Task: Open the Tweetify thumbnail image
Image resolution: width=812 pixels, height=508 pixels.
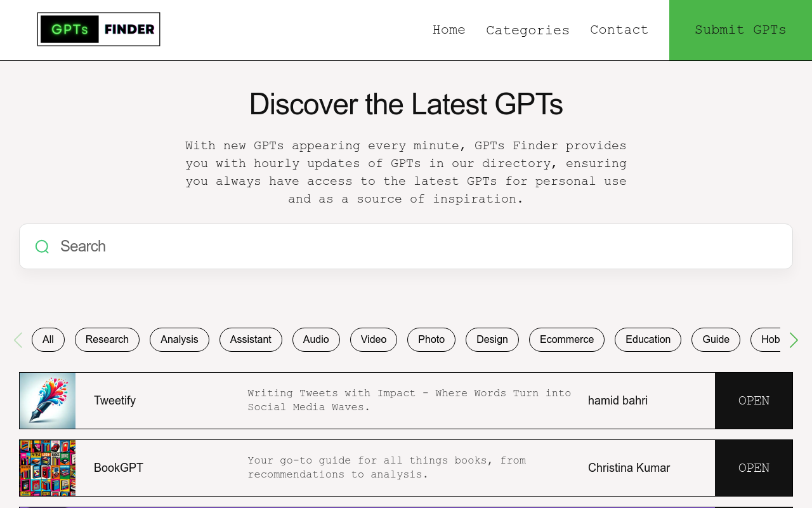Action: click(48, 401)
